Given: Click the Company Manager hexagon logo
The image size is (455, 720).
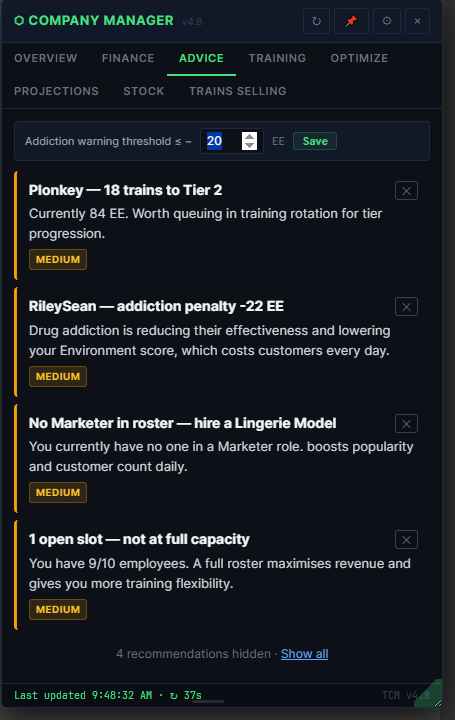Looking at the screenshot, I should [x=19, y=21].
